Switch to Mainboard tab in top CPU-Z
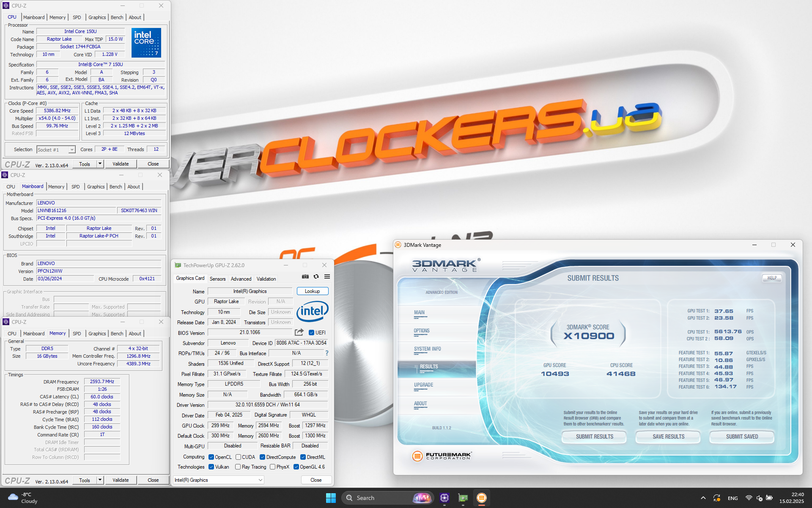 click(34, 17)
